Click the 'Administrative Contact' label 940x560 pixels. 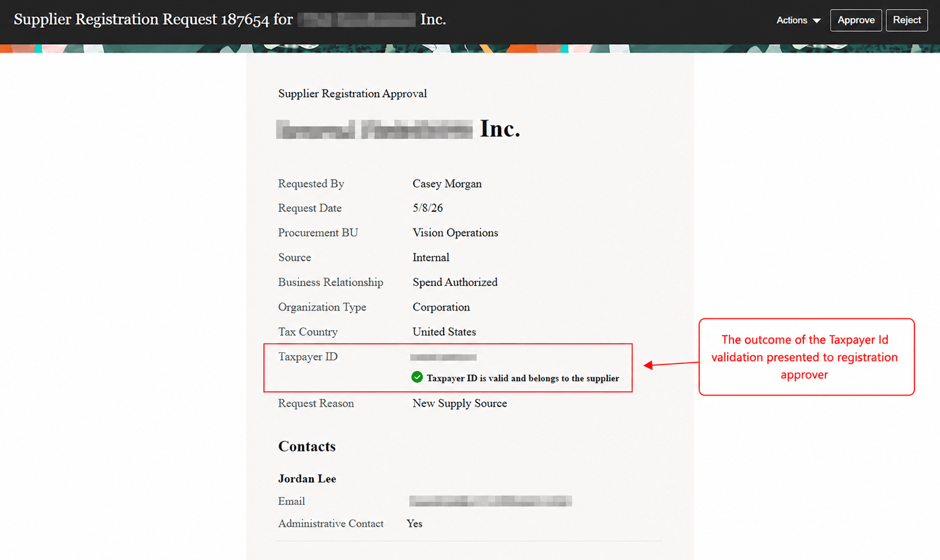(x=331, y=524)
